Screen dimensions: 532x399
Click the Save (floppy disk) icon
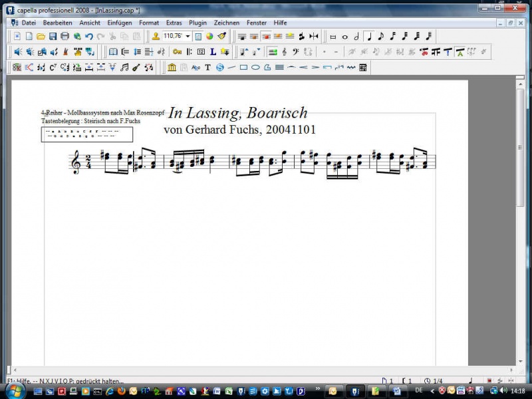click(x=53, y=36)
